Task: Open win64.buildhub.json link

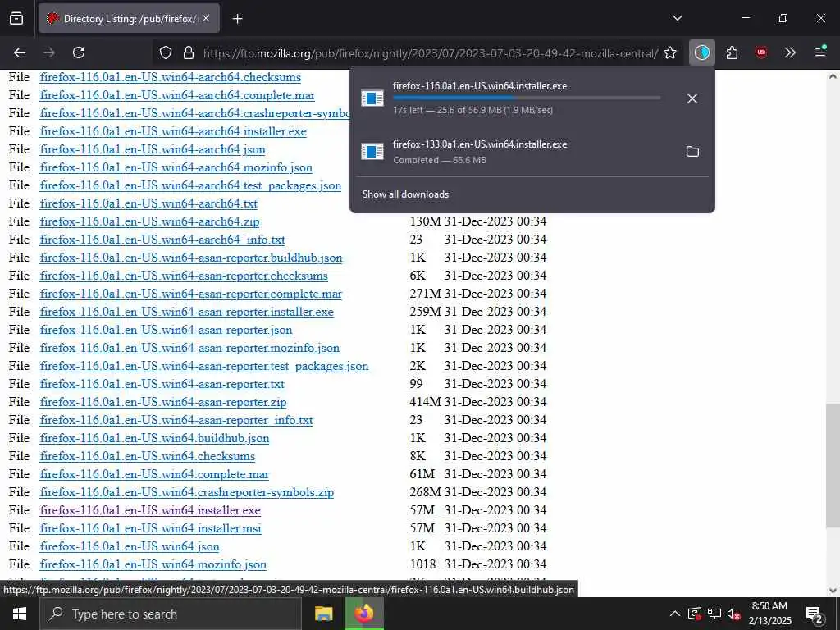Action: (154, 438)
